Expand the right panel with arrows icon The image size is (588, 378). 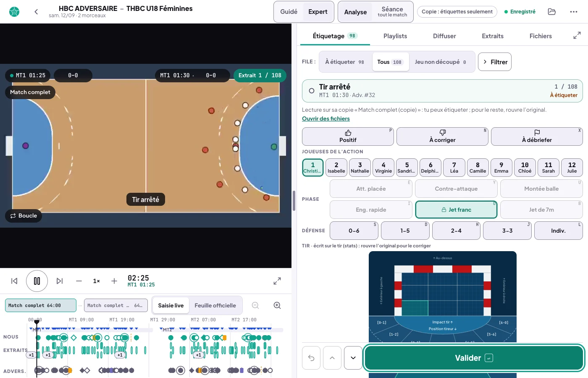pyautogui.click(x=577, y=36)
